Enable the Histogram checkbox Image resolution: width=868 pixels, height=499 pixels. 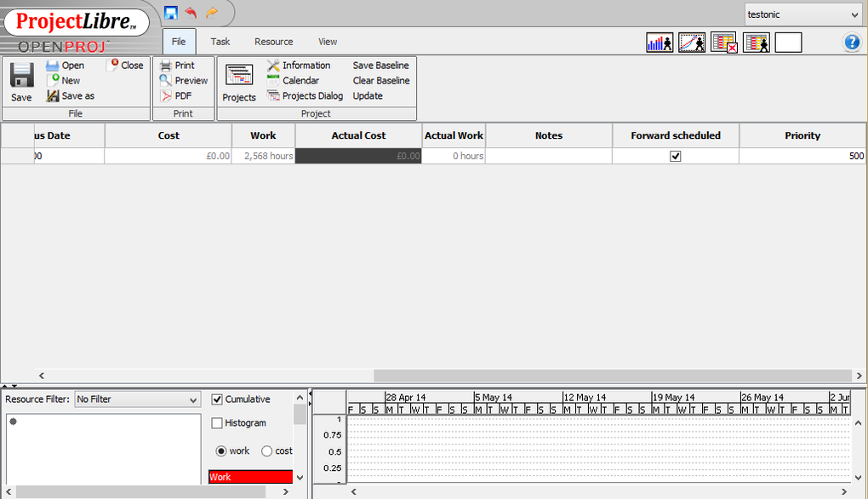(217, 423)
